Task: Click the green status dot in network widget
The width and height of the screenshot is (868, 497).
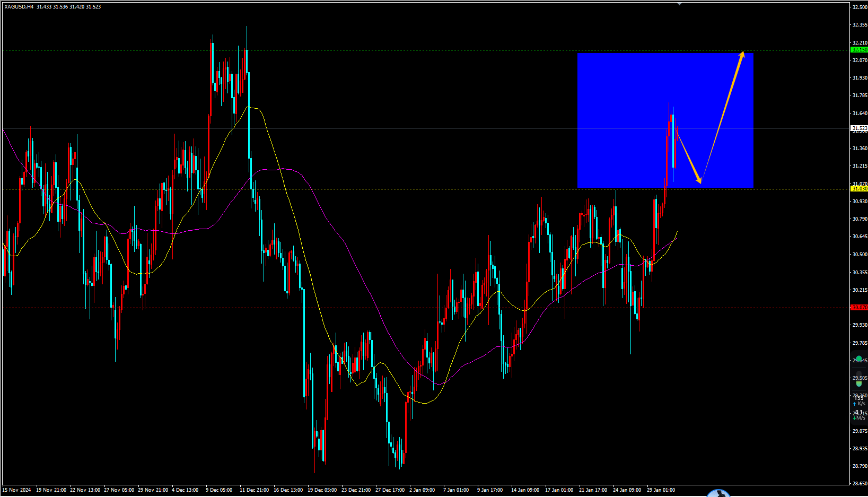Action: tap(859, 359)
